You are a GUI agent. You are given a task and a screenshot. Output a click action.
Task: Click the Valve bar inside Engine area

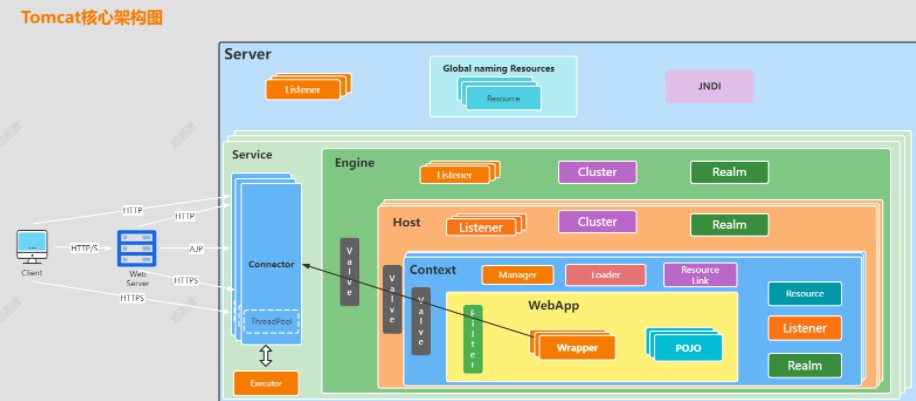pos(349,272)
